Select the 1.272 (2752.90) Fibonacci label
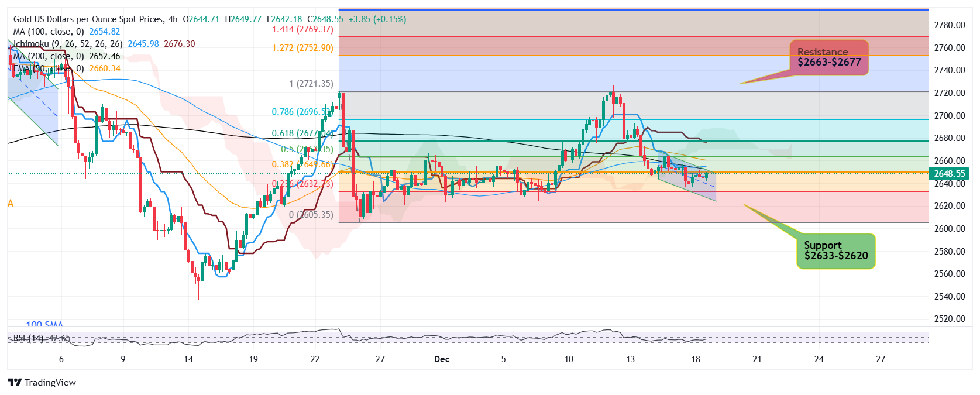Screen dimensions: 980x395 [302, 48]
